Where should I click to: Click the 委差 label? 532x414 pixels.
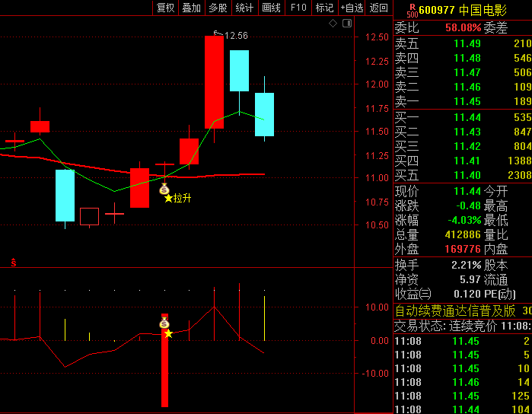(495, 27)
